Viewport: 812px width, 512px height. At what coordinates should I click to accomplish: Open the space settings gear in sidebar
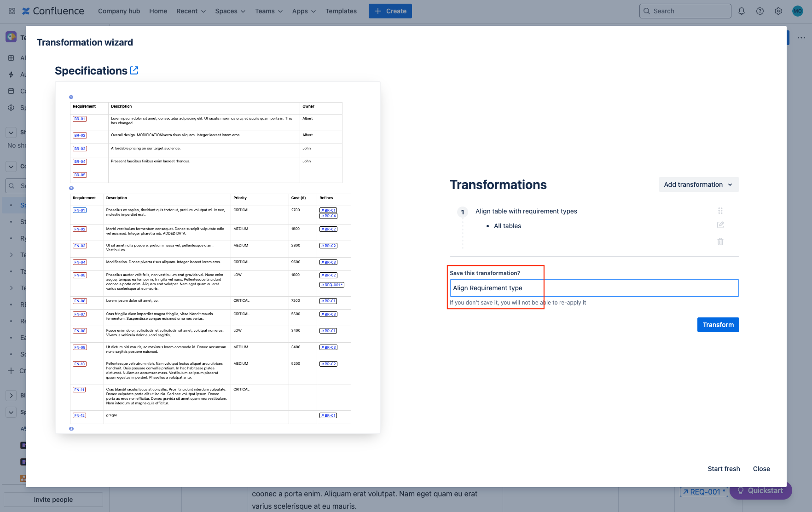(11, 107)
